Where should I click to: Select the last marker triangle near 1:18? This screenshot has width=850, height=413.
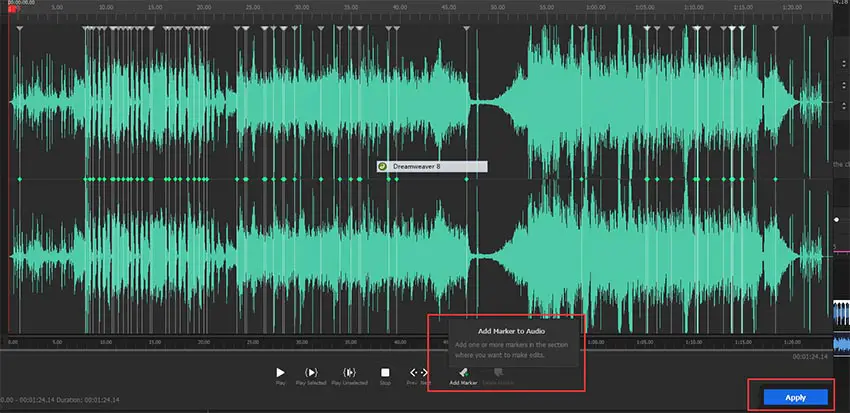[775, 28]
